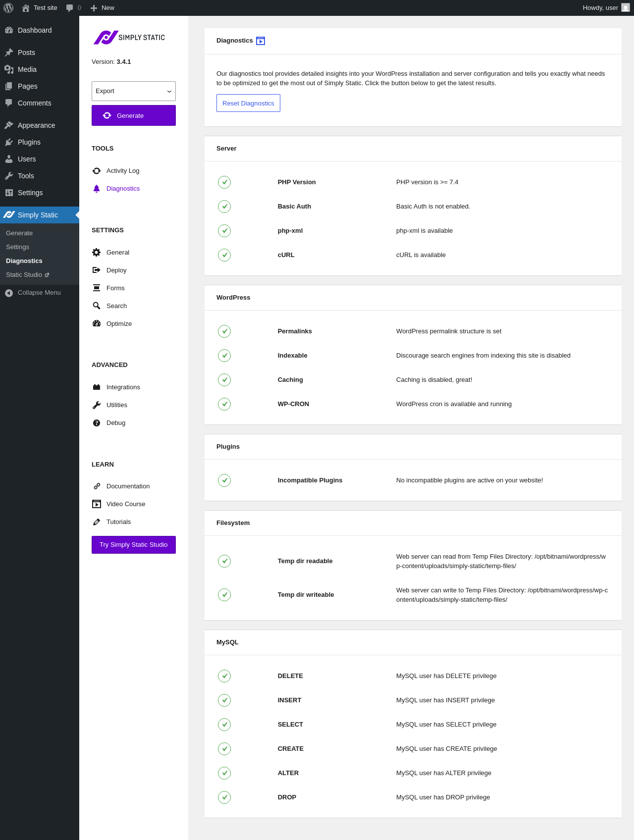Go to the Settings submenu under Simply Static
The width and height of the screenshot is (634, 840).
(x=17, y=247)
